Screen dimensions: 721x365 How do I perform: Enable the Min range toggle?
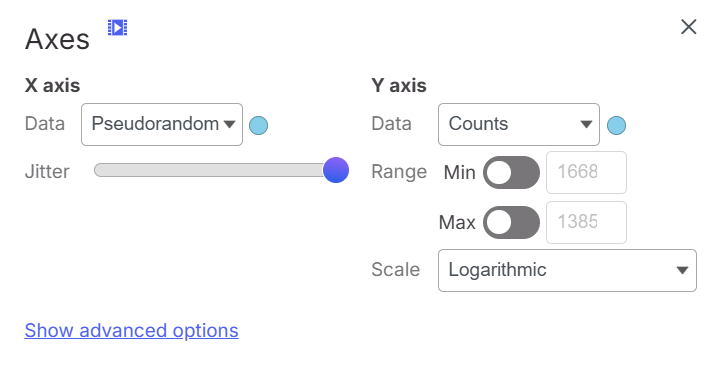pos(511,172)
